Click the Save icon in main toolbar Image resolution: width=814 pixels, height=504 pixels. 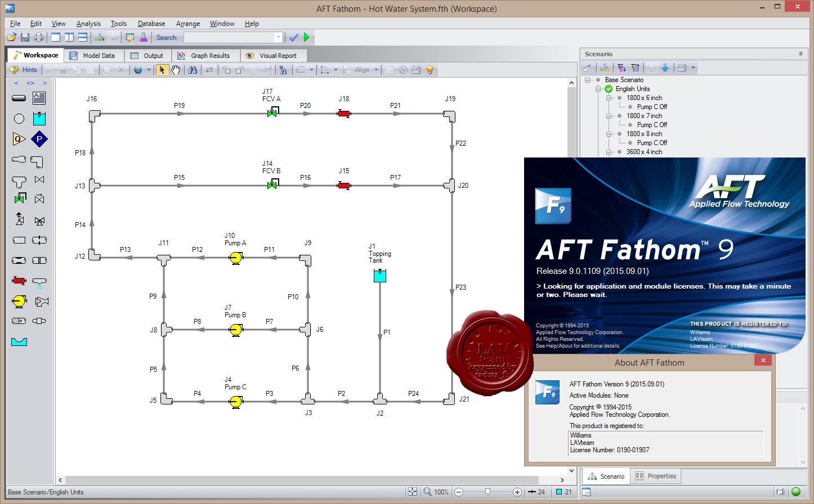(25, 38)
